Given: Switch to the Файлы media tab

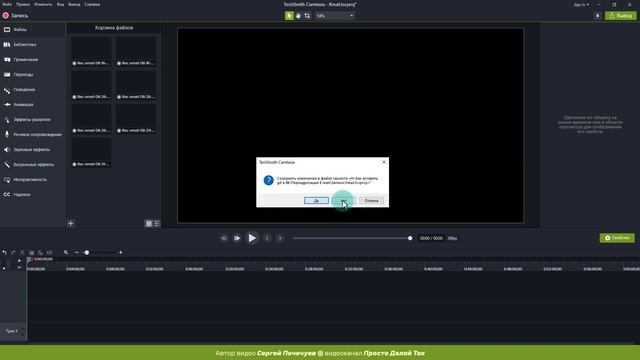Looking at the screenshot, I should point(33,29).
